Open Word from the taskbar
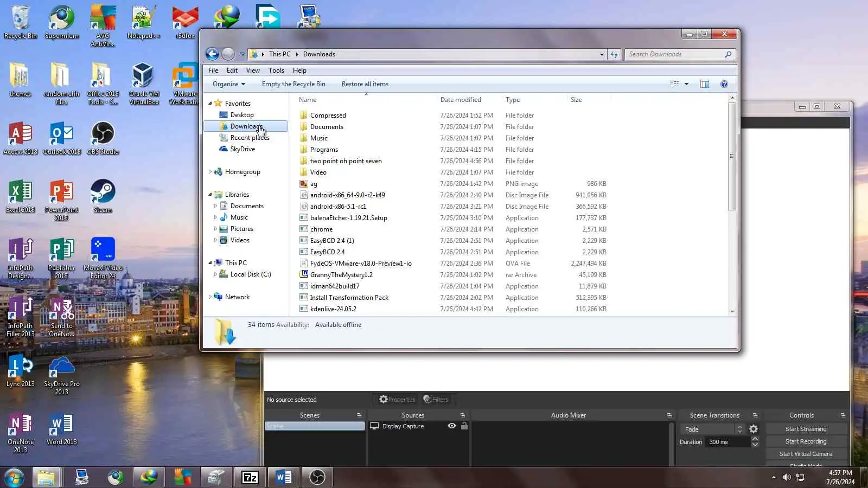The image size is (868, 488). point(283,477)
